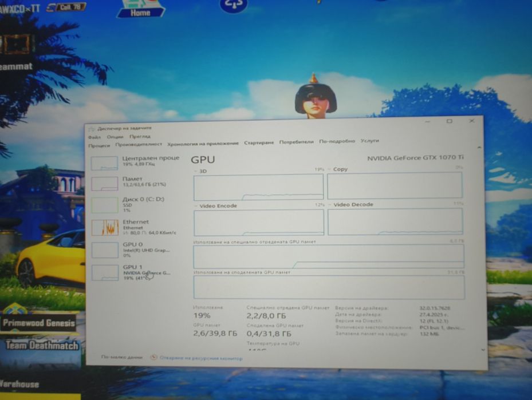Select the Warehouse map in the game
This screenshot has width=532, height=400.
[x=19, y=384]
